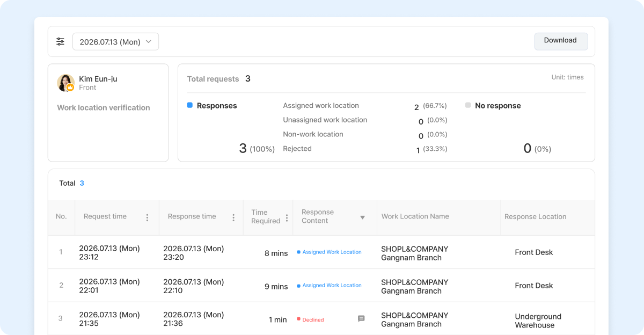Open the filter settings sliders icon
Screen dimensions: 644x335
[60, 41]
